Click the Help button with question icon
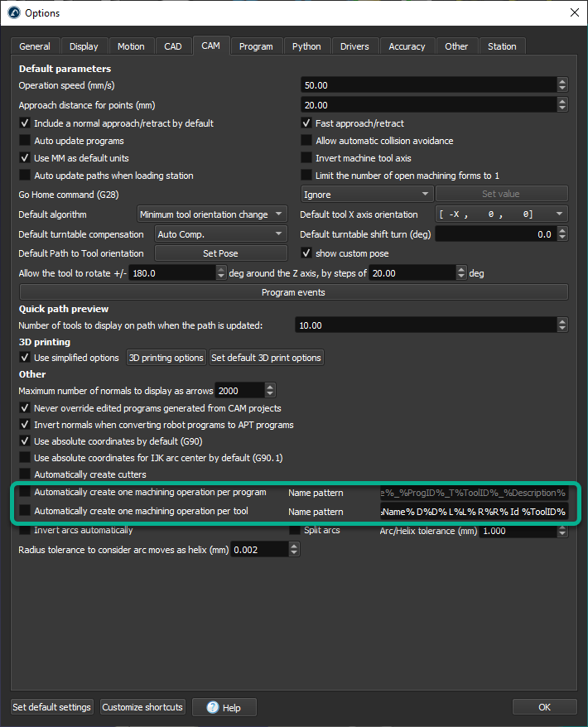Screen dimensions: 588x727 tap(224, 707)
